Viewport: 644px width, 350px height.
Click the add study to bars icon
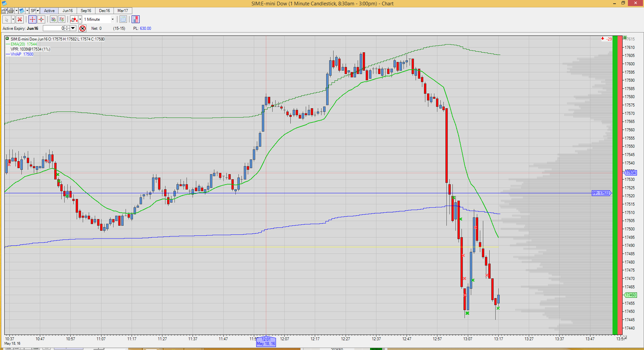point(62,19)
